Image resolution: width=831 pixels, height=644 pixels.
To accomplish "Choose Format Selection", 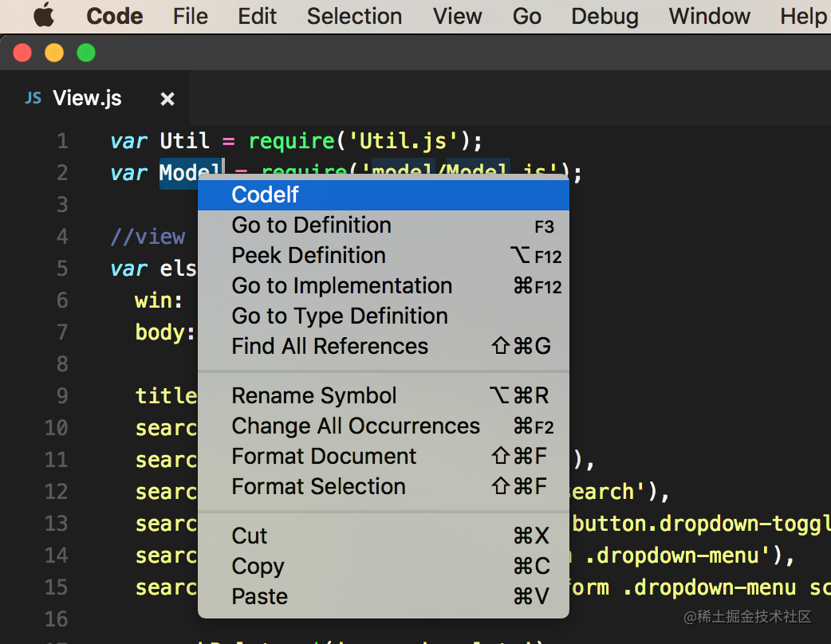I will pos(383,486).
